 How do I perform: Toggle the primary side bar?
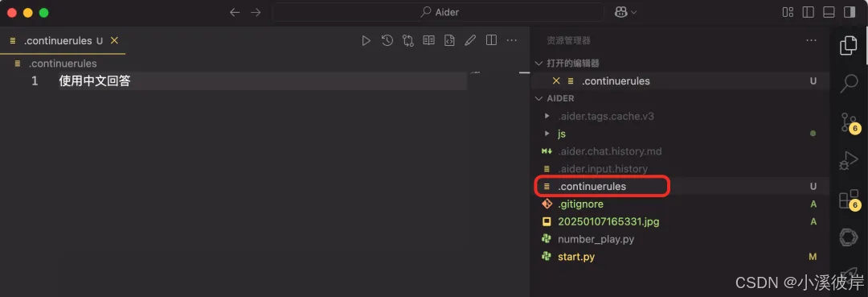[x=809, y=12]
